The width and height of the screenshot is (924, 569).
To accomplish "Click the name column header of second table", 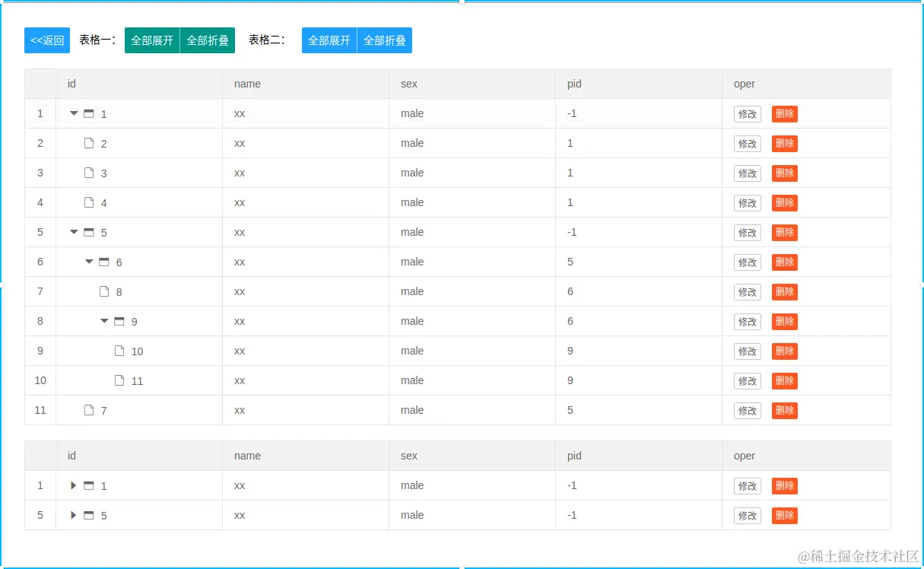I will 306,456.
